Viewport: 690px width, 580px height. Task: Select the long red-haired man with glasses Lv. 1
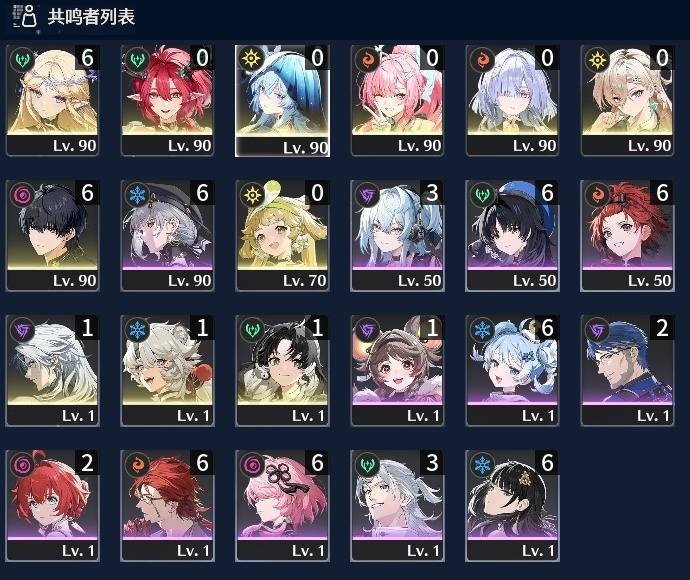click(167, 506)
